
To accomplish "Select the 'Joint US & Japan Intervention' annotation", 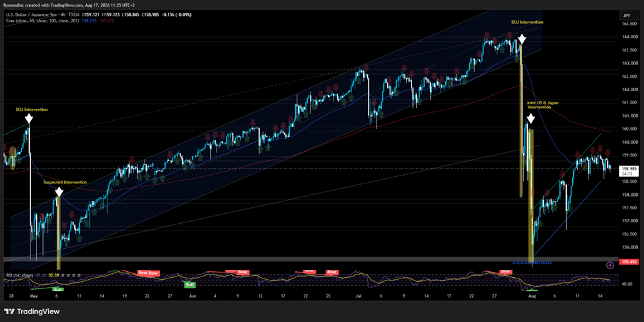I will 542,104.
